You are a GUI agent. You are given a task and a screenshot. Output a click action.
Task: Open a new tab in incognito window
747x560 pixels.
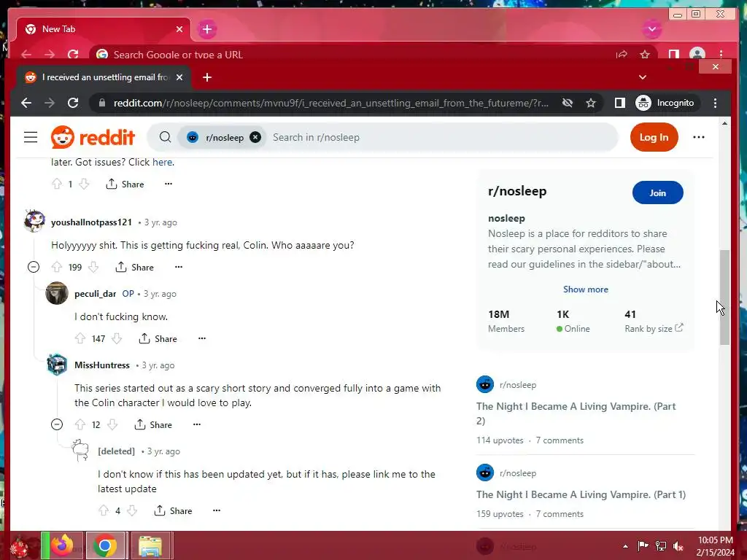click(206, 77)
